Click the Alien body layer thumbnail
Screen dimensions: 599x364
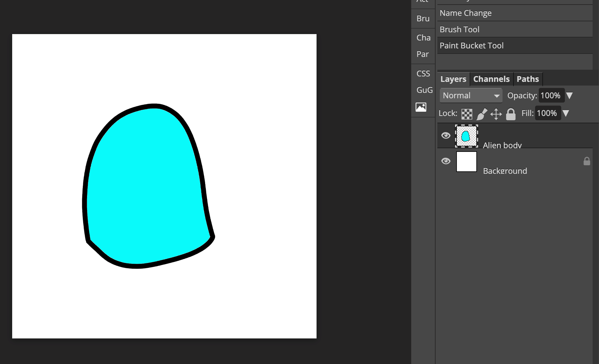467,136
